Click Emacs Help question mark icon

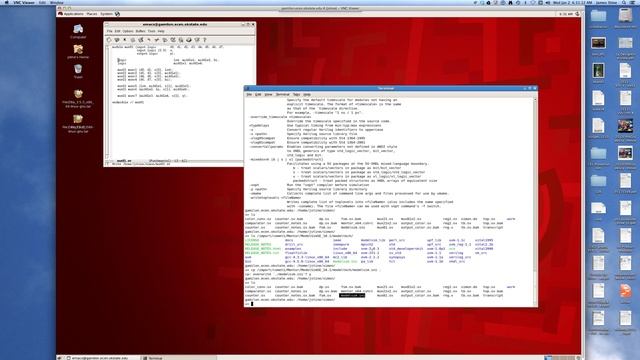(205, 40)
